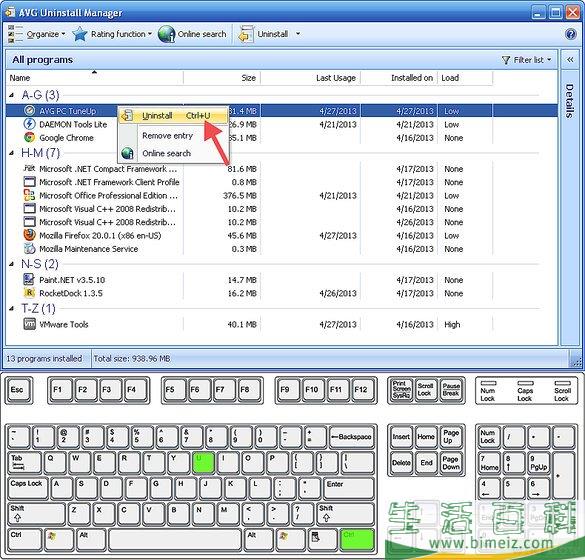This screenshot has width=585, height=560.
Task: Open the Rating function dropdown
Action: pos(150,34)
